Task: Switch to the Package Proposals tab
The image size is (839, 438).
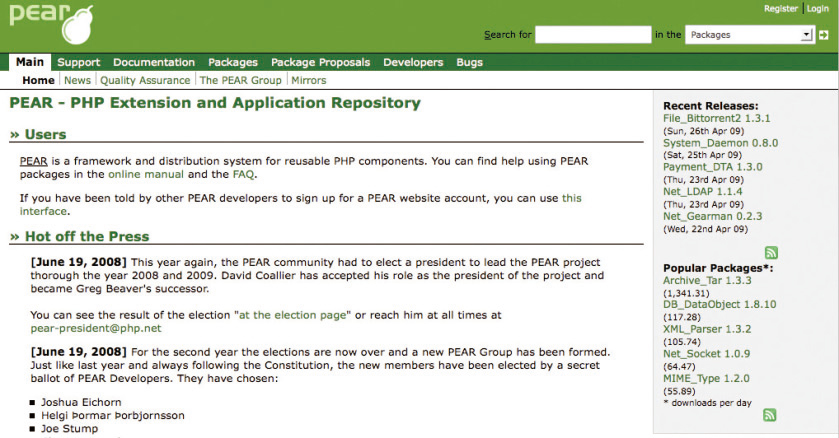Action: pos(320,62)
